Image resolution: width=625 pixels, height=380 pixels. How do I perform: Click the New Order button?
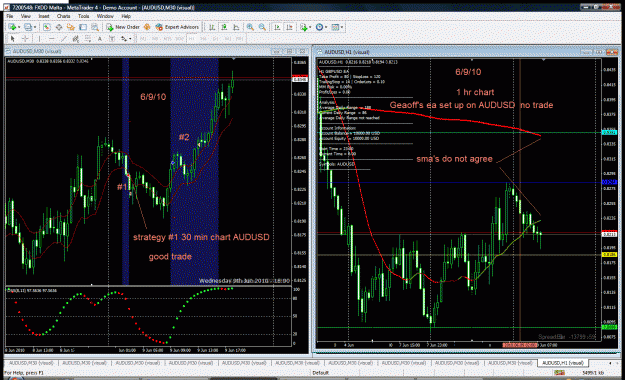pos(123,27)
